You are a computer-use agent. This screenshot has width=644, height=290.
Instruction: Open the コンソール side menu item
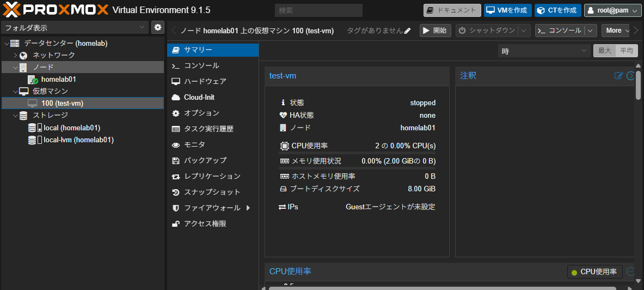213,66
